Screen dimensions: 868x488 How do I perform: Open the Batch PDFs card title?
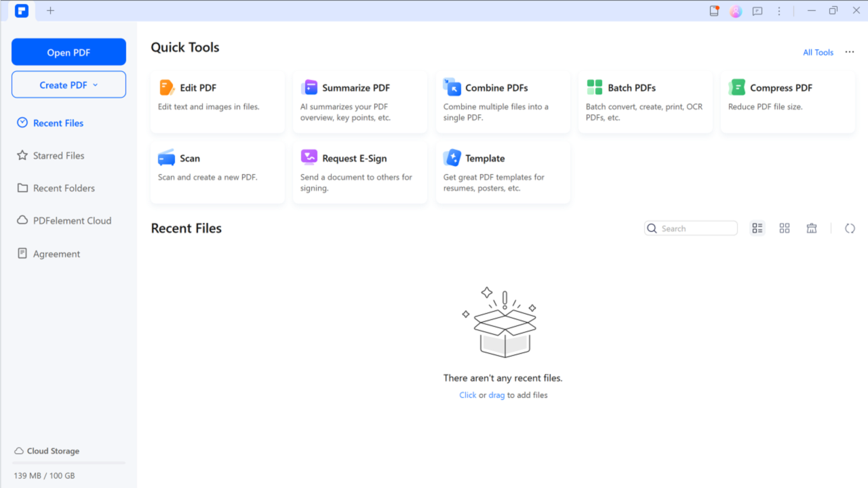point(631,87)
